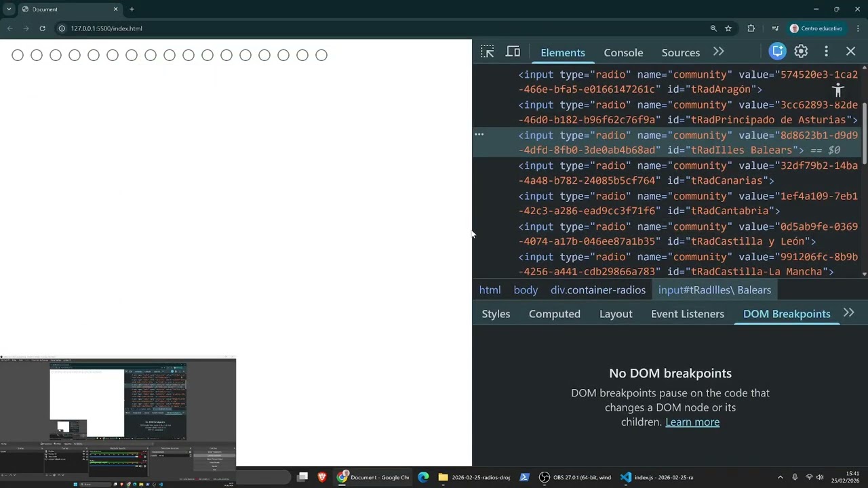Select the first radio button on the page

point(18,56)
